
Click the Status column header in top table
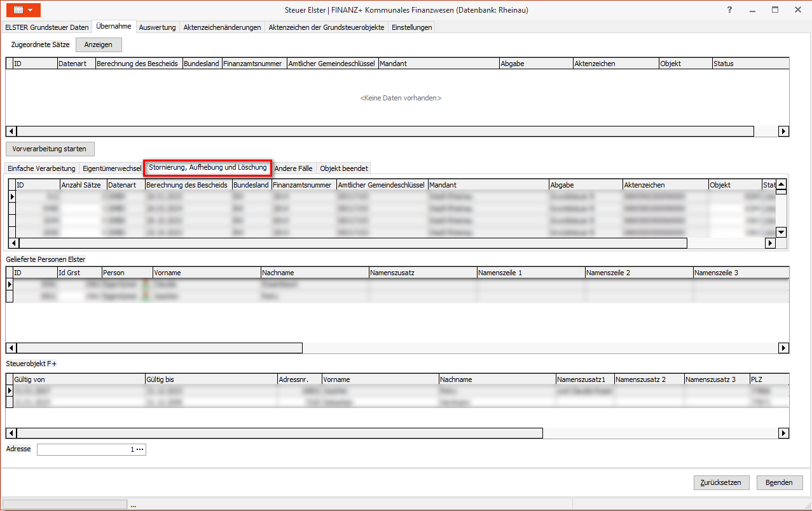[750, 64]
